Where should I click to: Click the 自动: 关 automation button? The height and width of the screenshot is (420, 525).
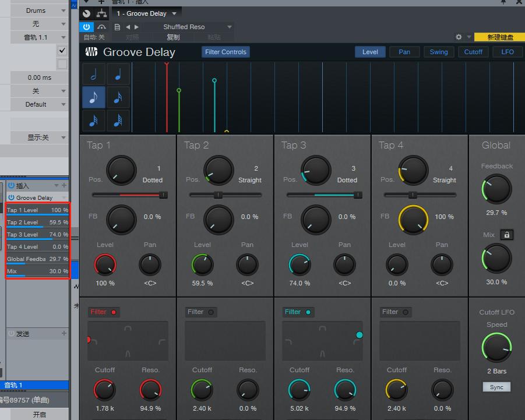click(x=94, y=37)
